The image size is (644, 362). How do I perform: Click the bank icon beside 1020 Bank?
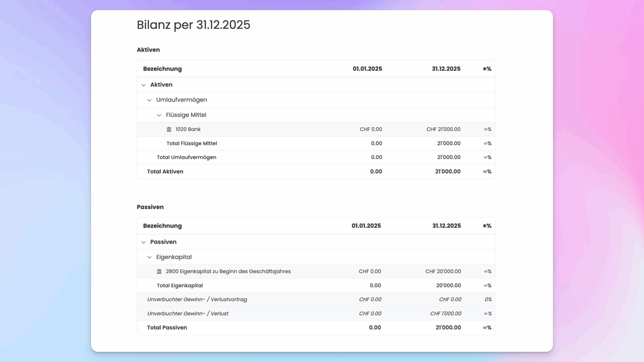pos(169,129)
